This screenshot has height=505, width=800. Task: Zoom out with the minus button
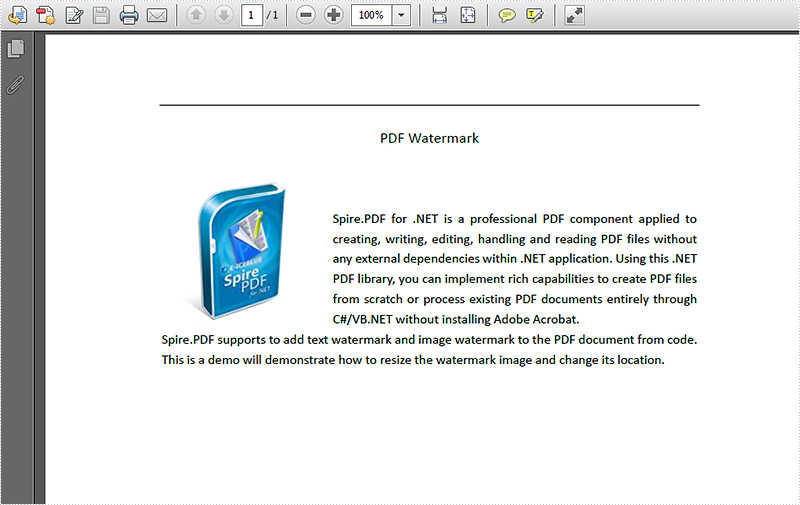(306, 15)
